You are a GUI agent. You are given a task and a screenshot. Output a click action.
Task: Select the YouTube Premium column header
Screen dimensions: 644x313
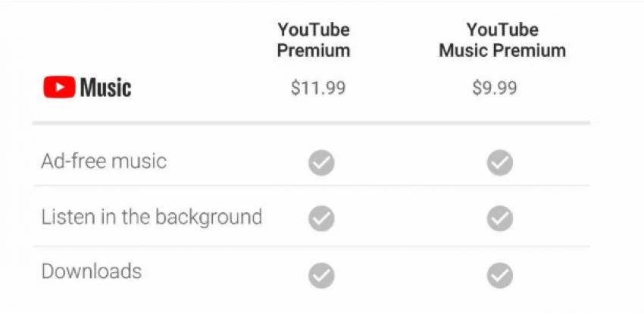point(314,40)
